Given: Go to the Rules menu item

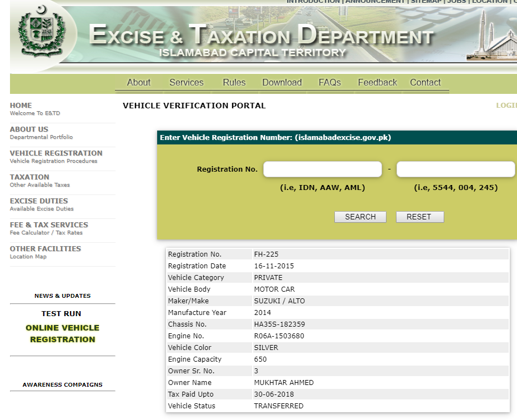Looking at the screenshot, I should [x=234, y=82].
